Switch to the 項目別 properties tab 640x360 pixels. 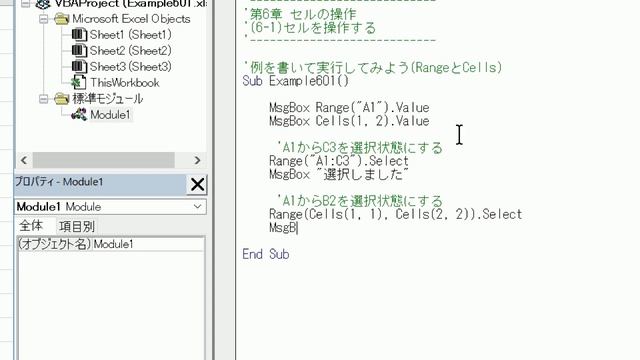pos(77,226)
